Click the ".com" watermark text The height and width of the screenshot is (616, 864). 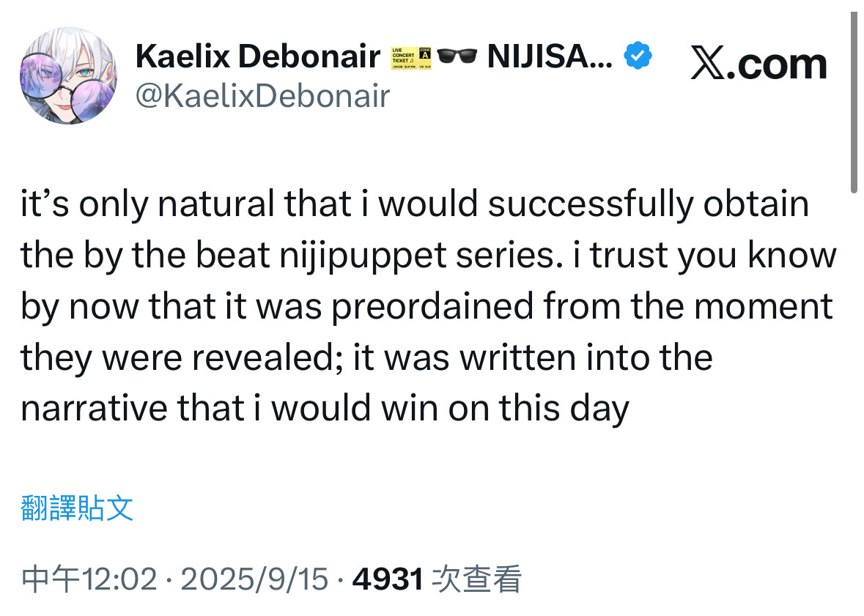782,64
